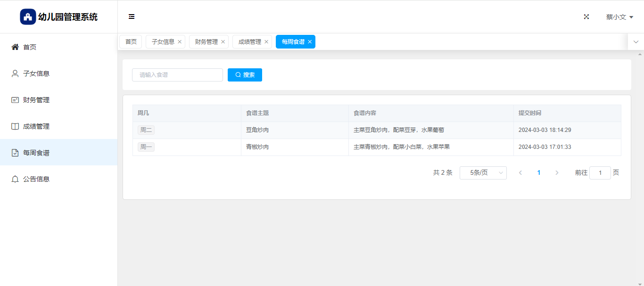Switch to the 成绩管理 tab

(249, 42)
